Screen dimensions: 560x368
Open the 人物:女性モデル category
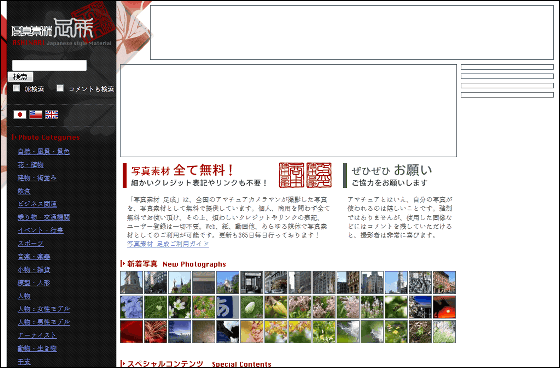(44, 309)
